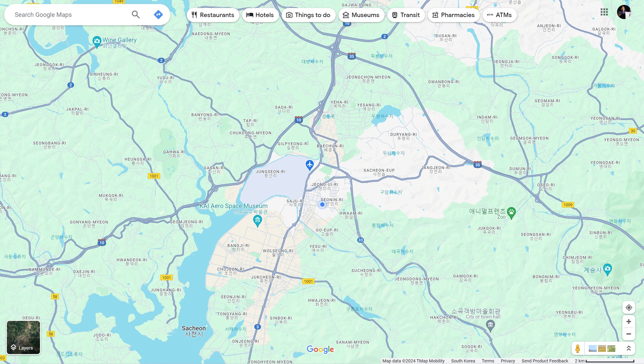Open the Layers satellite thumbnail
Viewport: 644px width, 364px height.
point(24,337)
